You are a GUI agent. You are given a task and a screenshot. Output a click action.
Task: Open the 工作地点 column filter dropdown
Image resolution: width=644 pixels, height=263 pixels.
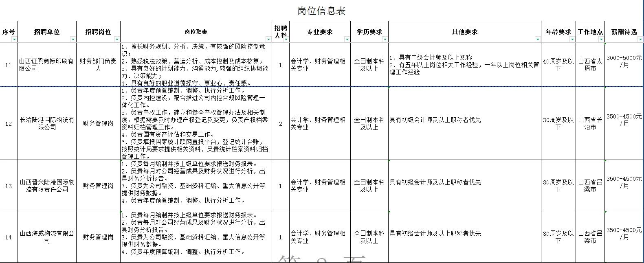[x=602, y=39]
